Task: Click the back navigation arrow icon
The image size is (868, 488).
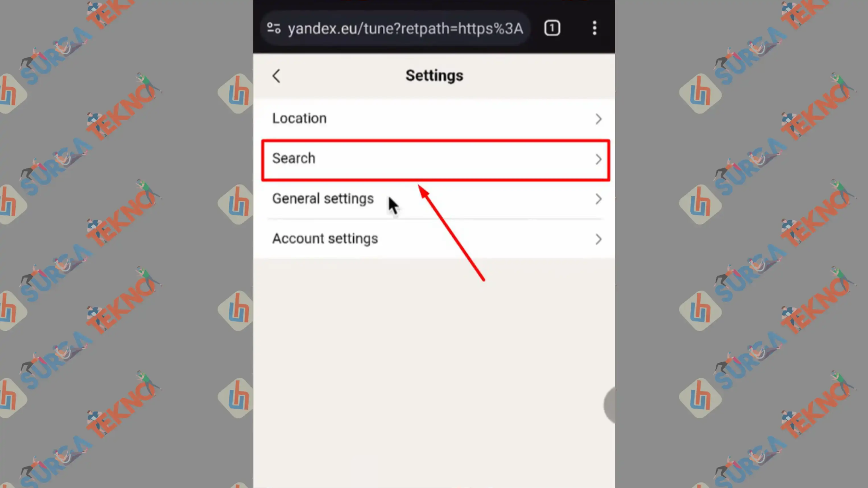Action: [x=276, y=75]
